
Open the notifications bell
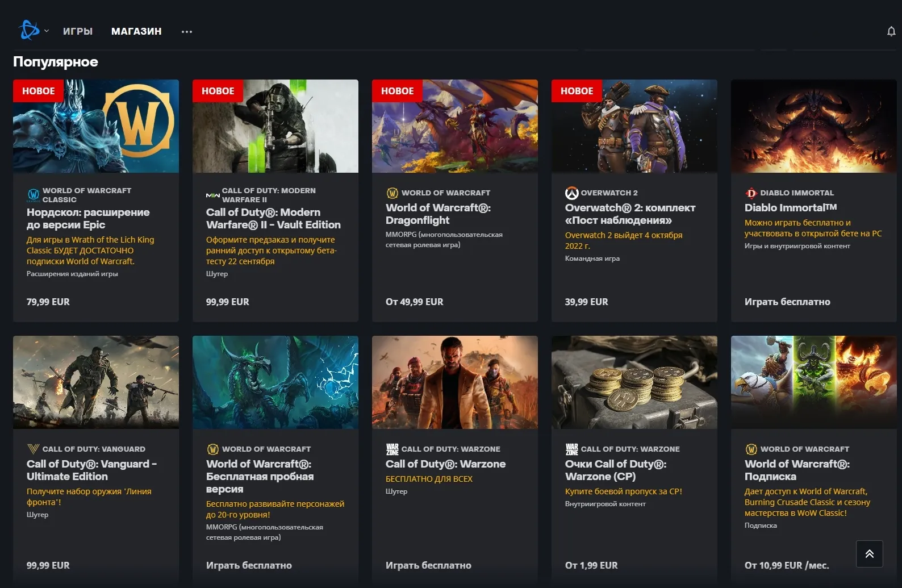pos(891,31)
